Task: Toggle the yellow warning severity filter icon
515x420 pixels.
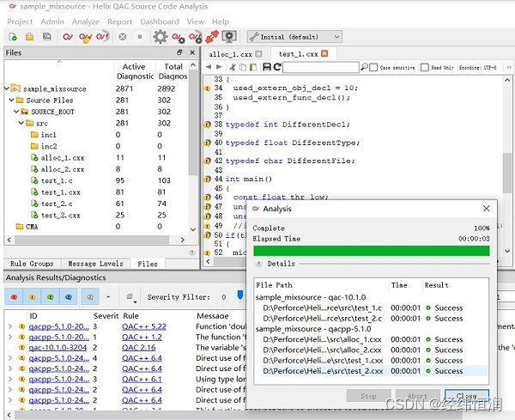Action: (32, 297)
